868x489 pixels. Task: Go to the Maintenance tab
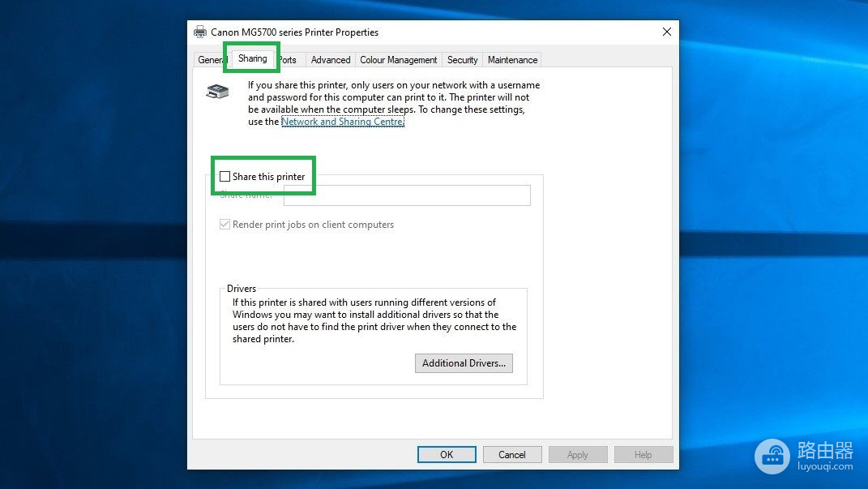[x=512, y=60]
